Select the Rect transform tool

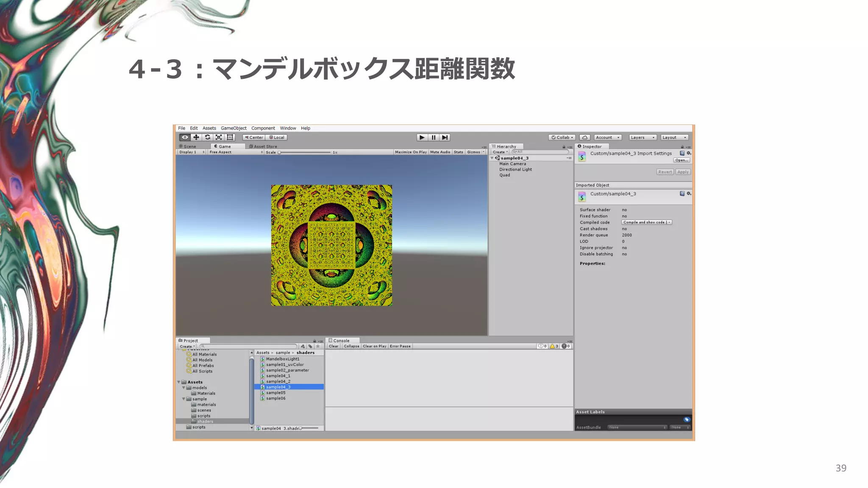point(230,137)
